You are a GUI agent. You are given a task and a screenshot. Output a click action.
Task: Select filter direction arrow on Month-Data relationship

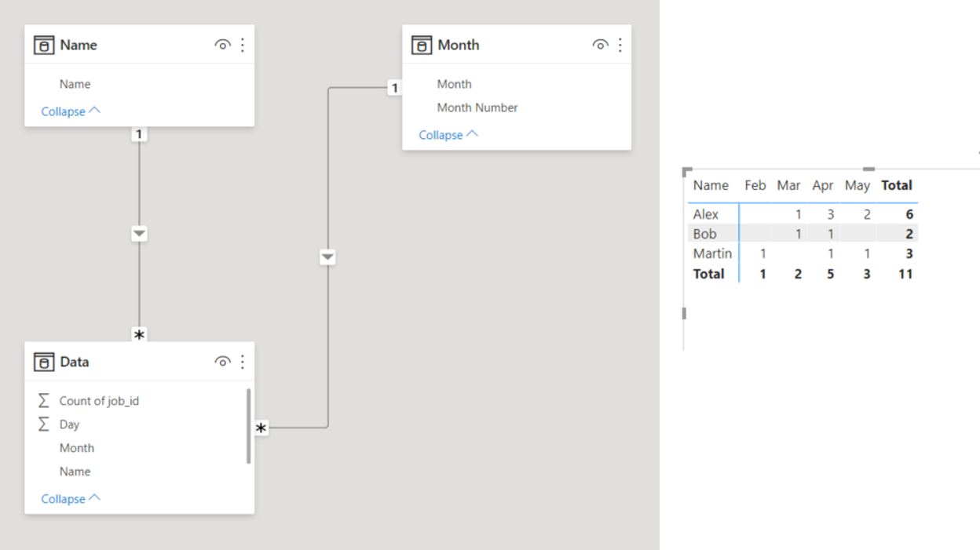coord(327,257)
